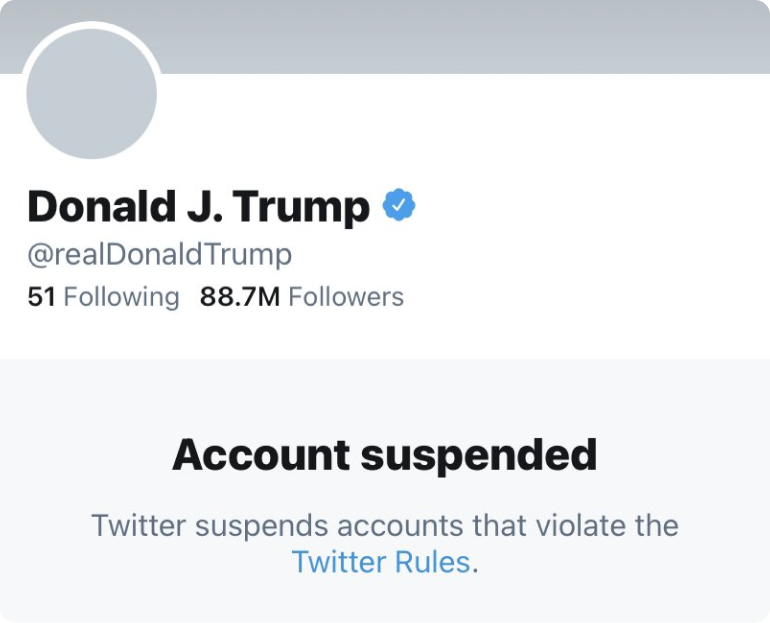Click the blue verified checkmark badge
770x623 pixels.
tap(399, 206)
